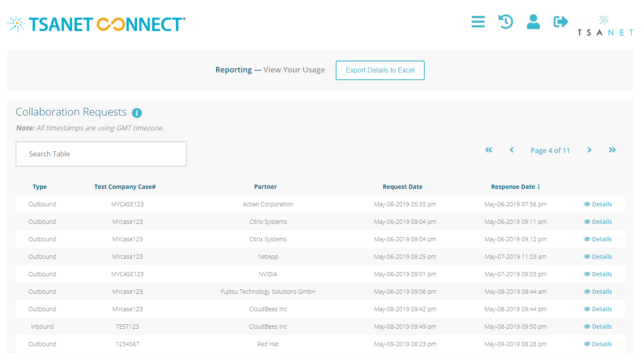Open the hamburger menu icon
The height and width of the screenshot is (353, 644).
(x=478, y=22)
